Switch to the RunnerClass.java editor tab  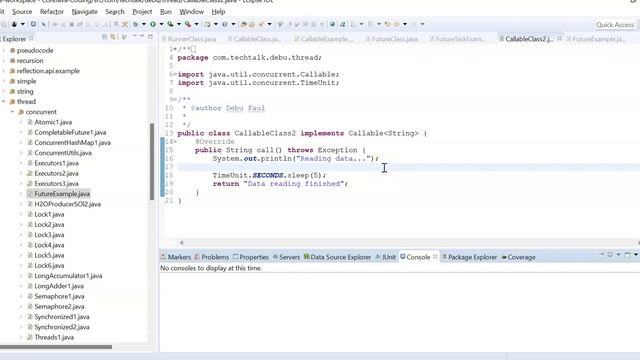click(x=189, y=39)
